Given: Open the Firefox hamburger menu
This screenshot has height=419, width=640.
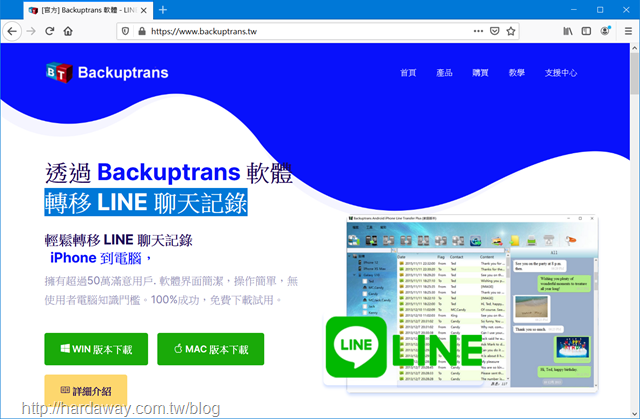Looking at the screenshot, I should (x=629, y=31).
